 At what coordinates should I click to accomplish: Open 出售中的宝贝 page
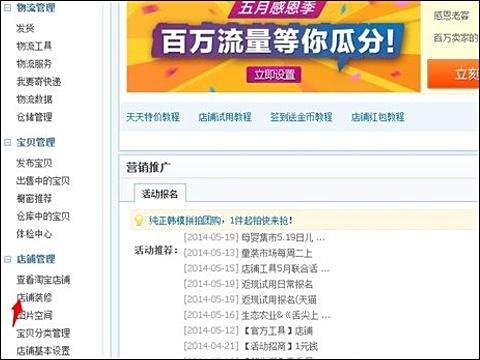(43, 181)
